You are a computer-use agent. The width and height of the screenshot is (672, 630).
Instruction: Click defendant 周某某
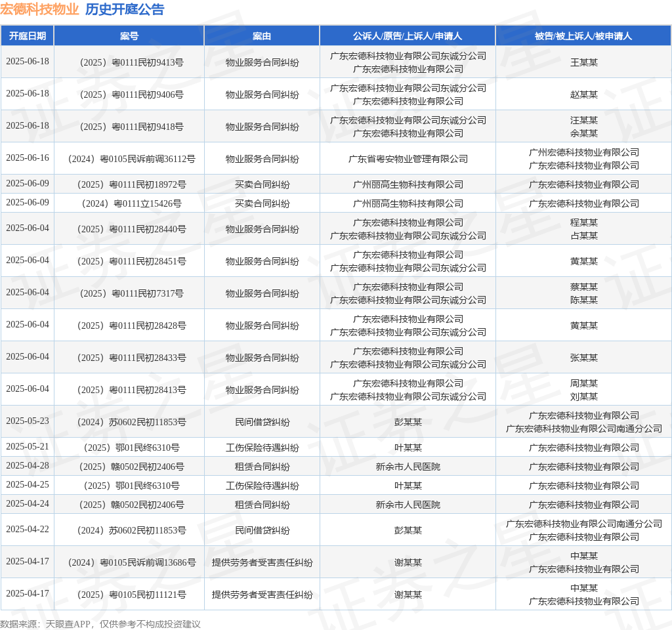tap(583, 383)
